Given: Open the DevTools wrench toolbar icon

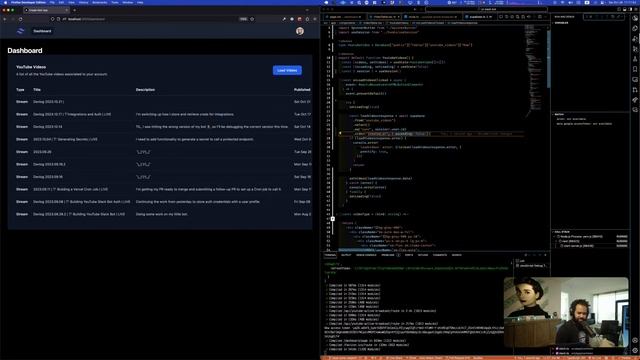Looking at the screenshot, I should (x=284, y=19).
